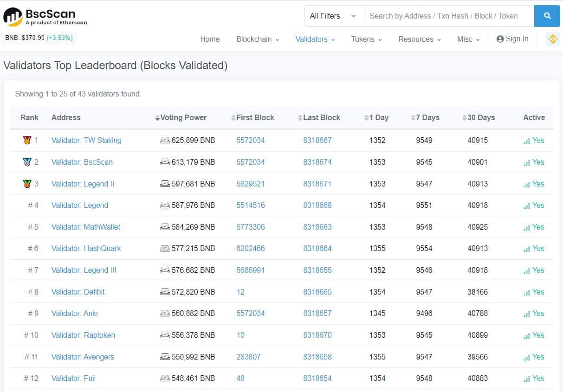This screenshot has width=563, height=392.
Task: Click Yes status in Defibit row
Action: pos(538,292)
